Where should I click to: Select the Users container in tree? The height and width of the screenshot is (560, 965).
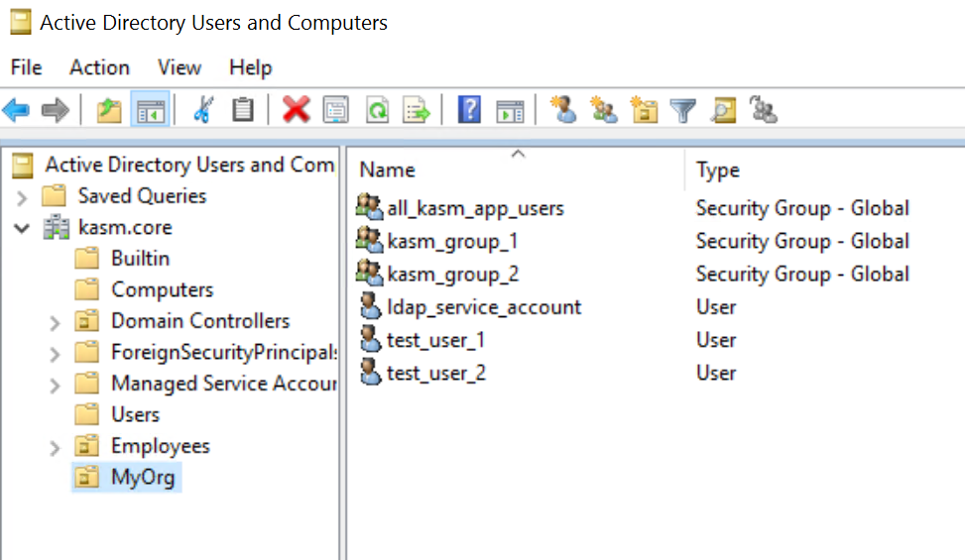point(135,415)
